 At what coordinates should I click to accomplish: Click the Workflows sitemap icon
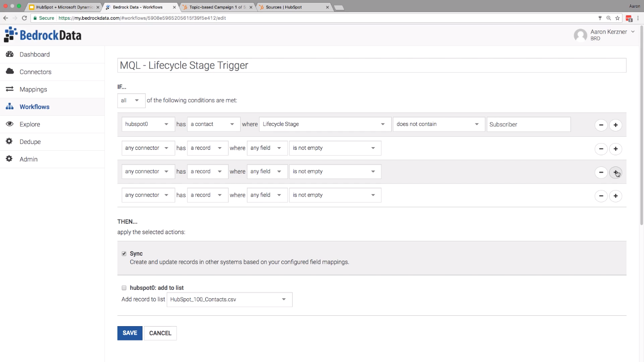click(9, 107)
